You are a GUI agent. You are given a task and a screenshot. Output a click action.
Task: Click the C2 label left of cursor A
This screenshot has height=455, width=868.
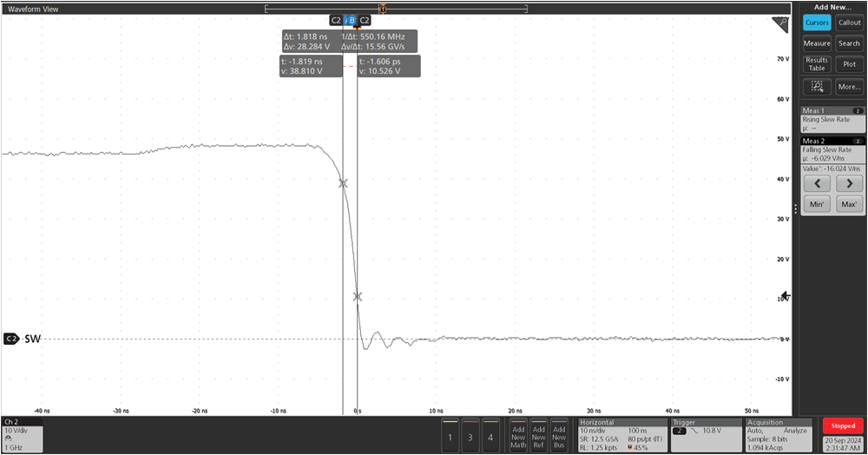click(336, 21)
